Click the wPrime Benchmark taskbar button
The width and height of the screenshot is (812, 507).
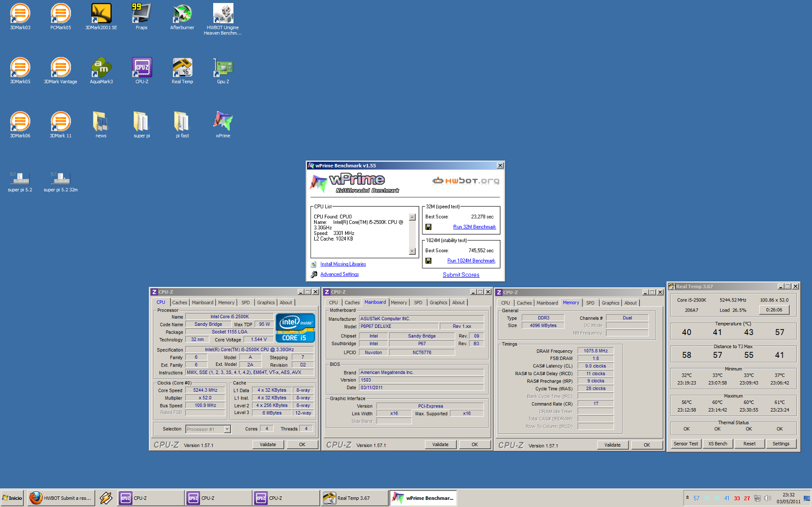pos(424,498)
